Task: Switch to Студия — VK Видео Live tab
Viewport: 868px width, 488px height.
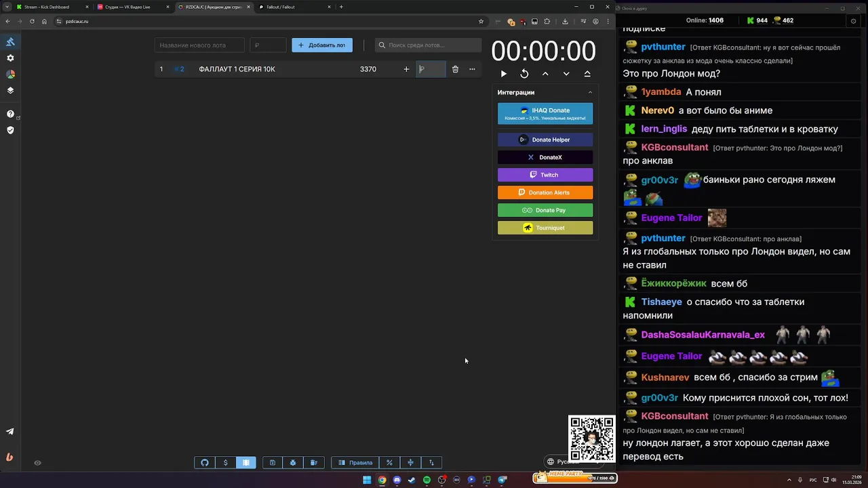Action: 132,7
